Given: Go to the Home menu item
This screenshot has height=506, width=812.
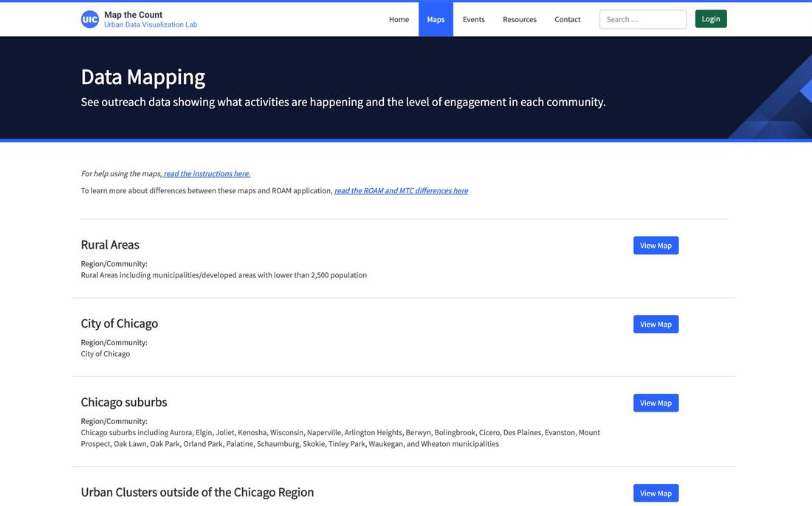Looking at the screenshot, I should coord(399,19).
